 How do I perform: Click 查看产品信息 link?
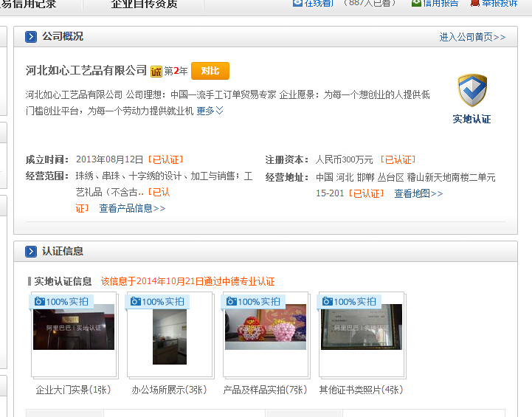tap(132, 208)
